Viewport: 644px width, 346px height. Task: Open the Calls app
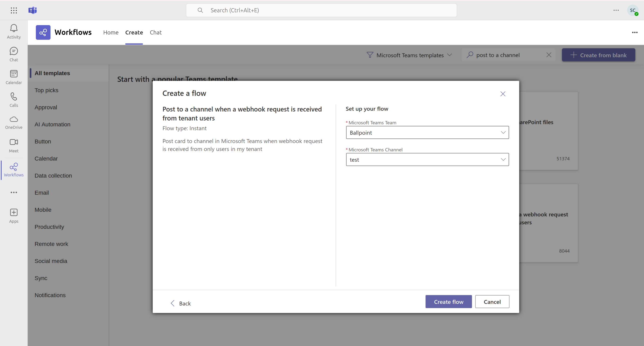tap(14, 99)
